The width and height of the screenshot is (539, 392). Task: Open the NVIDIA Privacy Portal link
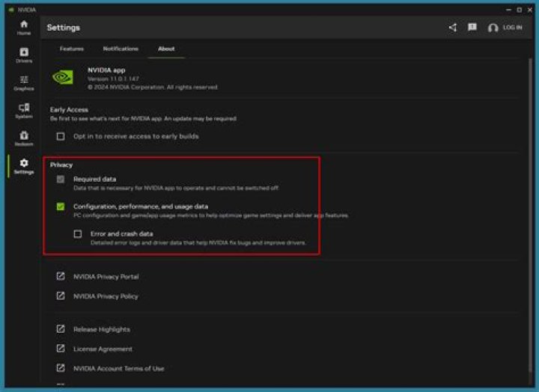(106, 277)
